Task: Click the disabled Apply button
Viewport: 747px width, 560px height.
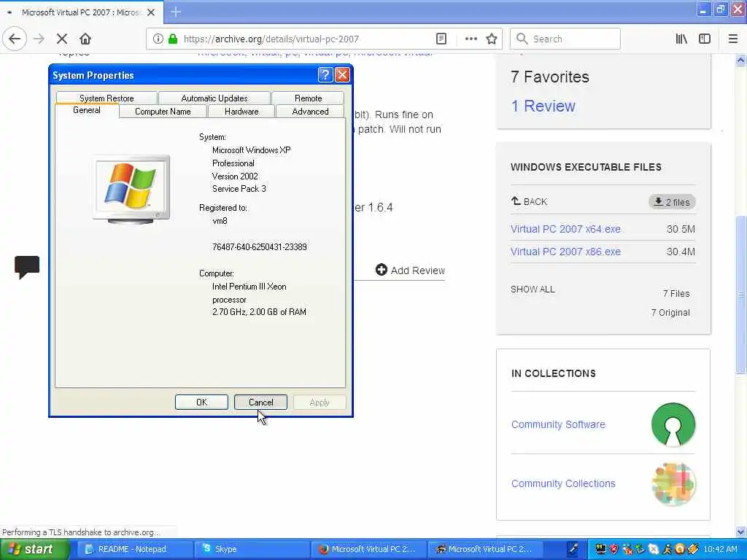Action: click(320, 402)
